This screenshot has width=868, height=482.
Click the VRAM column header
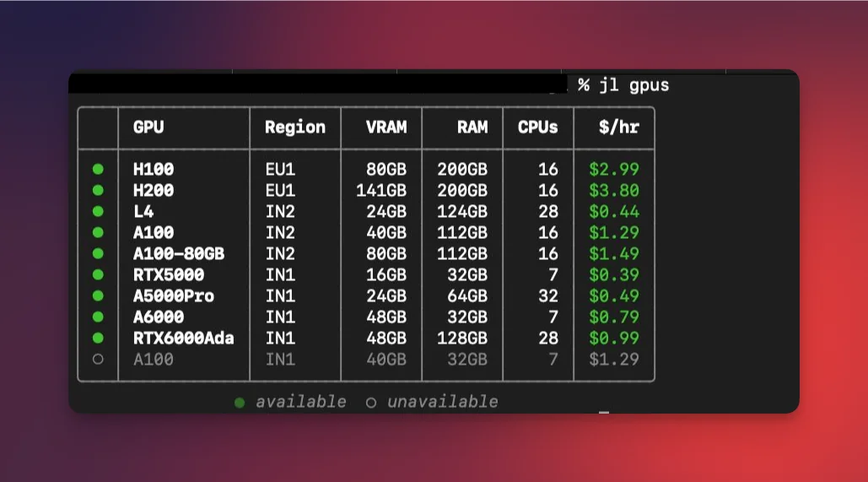[386, 127]
